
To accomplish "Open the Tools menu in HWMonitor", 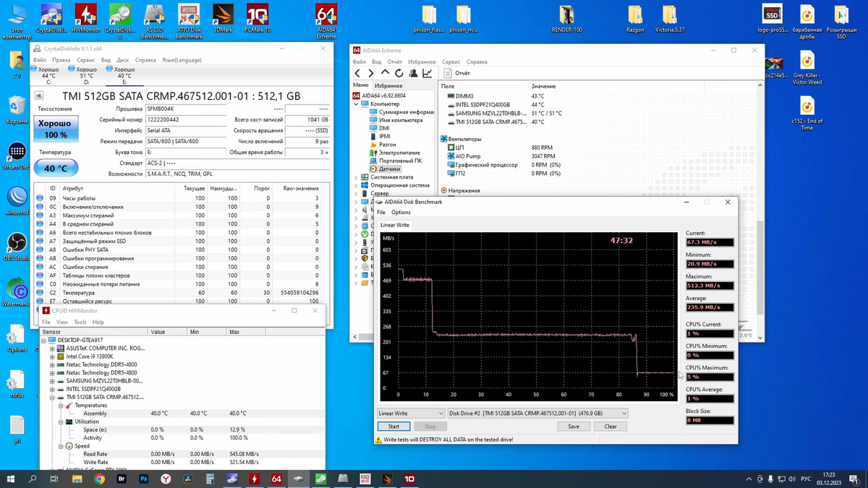I will (80, 322).
